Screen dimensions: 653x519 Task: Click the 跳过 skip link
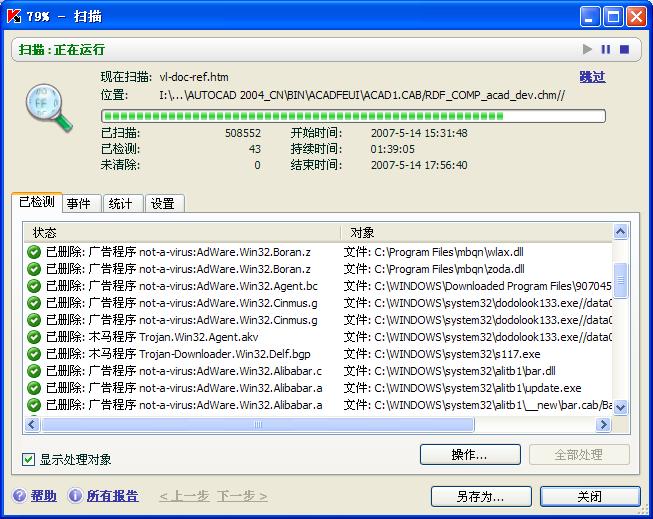[592, 77]
